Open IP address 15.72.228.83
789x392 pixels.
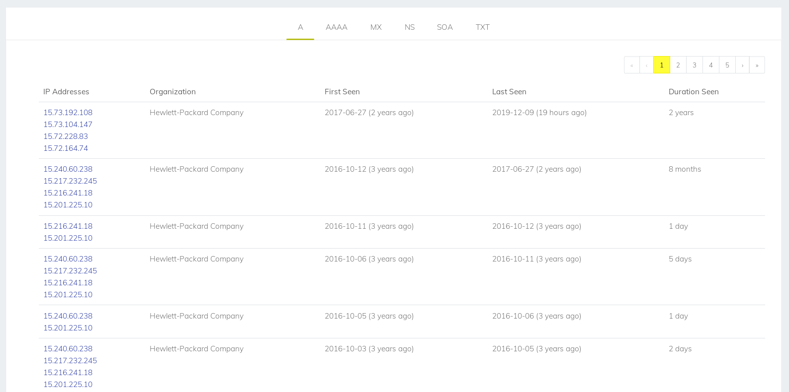[x=66, y=136]
